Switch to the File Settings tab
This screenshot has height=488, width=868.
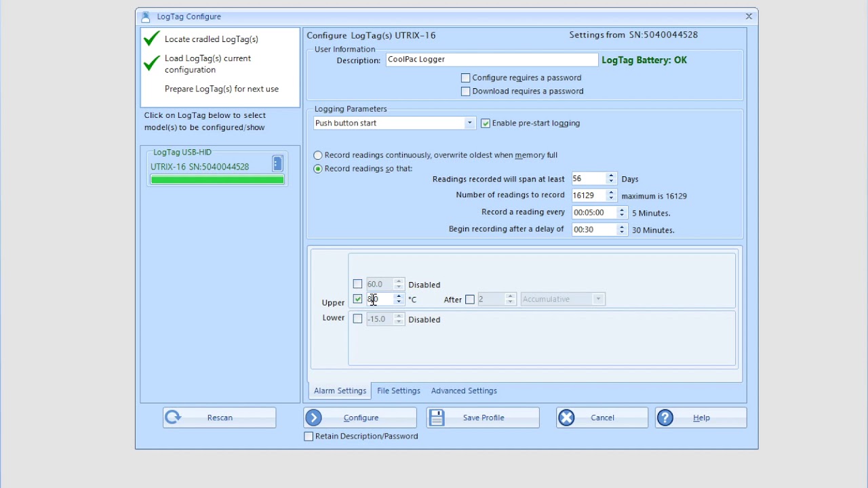[399, 391]
